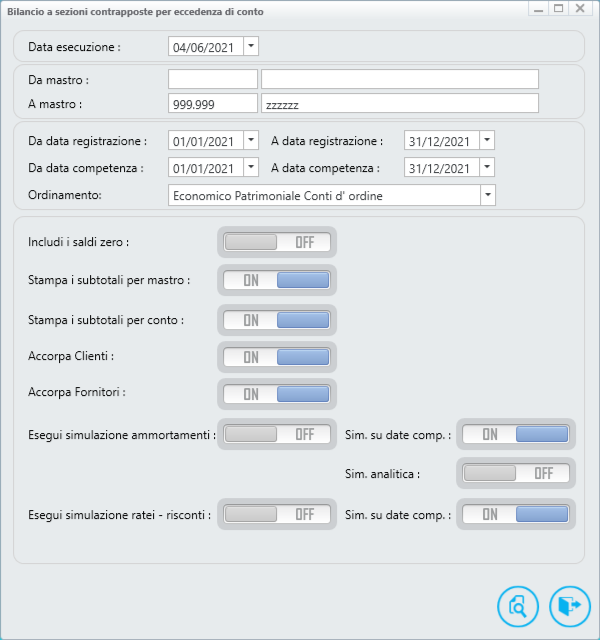This screenshot has width=600, height=640.
Task: Switch off Stampa i subtotali per conto
Action: point(277,320)
